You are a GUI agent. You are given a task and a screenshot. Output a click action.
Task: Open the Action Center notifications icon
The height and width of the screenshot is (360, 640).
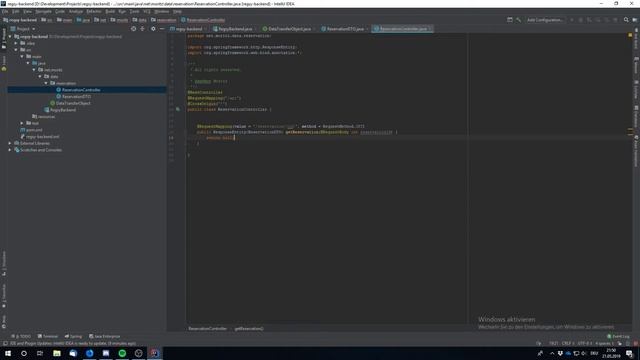click(629, 353)
